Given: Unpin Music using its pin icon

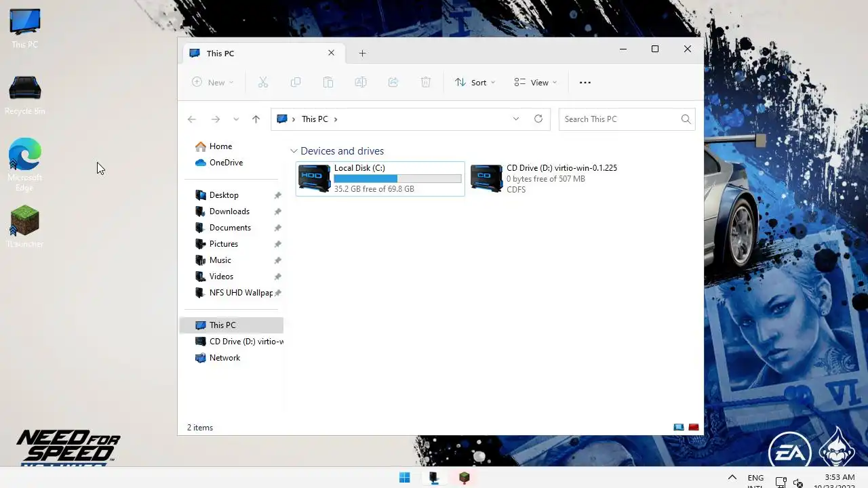Looking at the screenshot, I should (277, 260).
